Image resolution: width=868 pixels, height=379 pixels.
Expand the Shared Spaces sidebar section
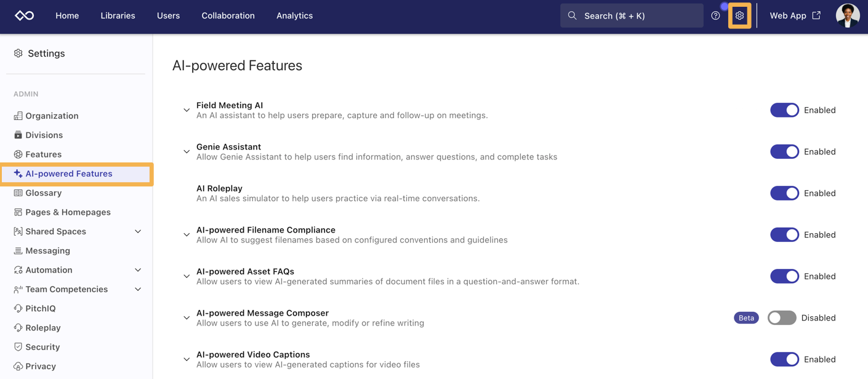(138, 231)
